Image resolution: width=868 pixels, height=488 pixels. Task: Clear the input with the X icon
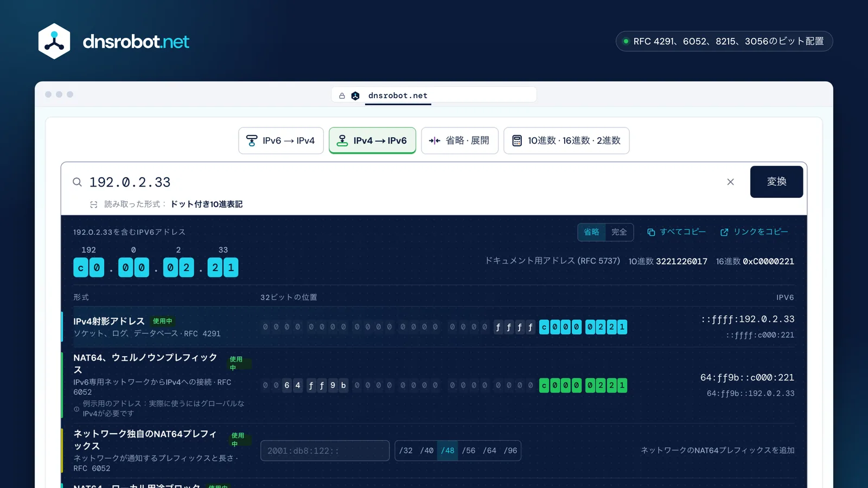[x=730, y=182]
